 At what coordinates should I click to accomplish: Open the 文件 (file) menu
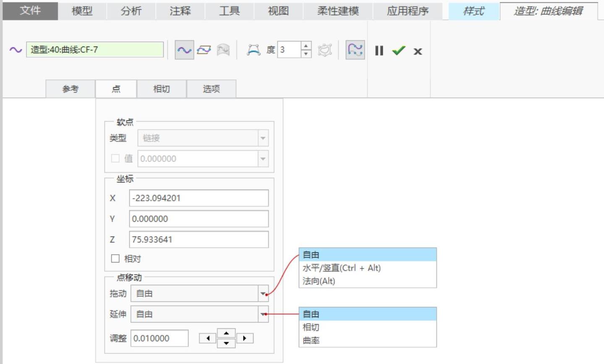pyautogui.click(x=30, y=11)
